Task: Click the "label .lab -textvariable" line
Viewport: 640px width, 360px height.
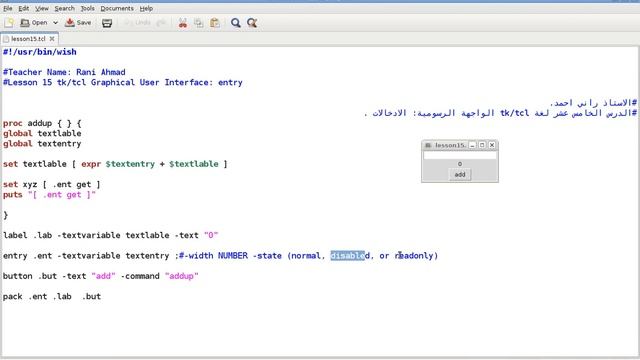Action: click(x=110, y=236)
